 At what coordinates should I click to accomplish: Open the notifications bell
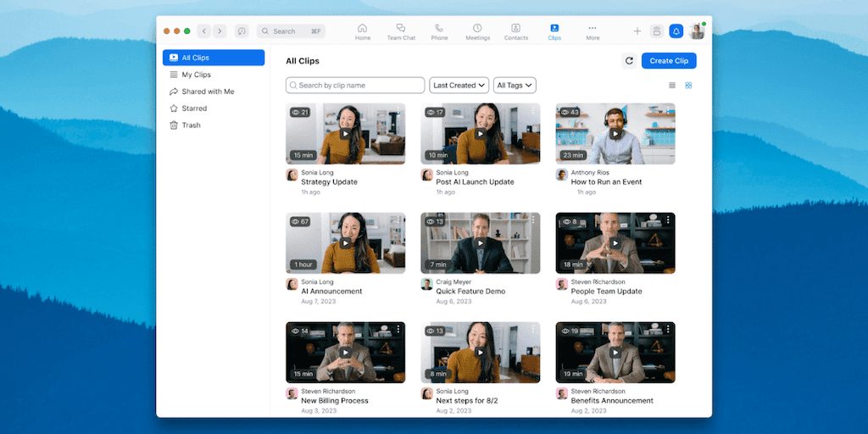coord(676,31)
